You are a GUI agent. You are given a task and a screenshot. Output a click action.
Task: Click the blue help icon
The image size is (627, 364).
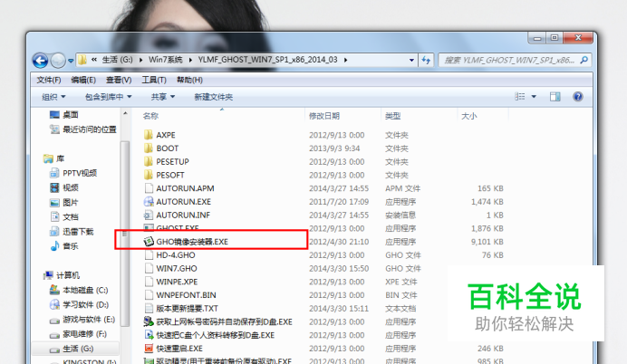[x=578, y=97]
